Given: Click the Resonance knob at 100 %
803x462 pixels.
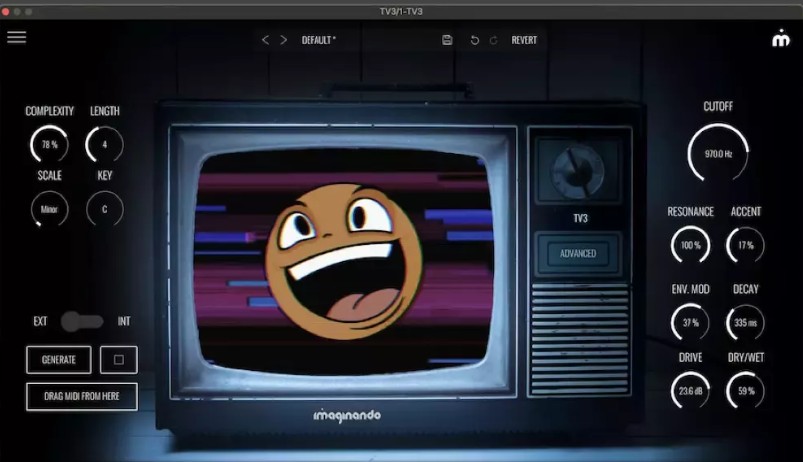Looking at the screenshot, I should point(690,245).
